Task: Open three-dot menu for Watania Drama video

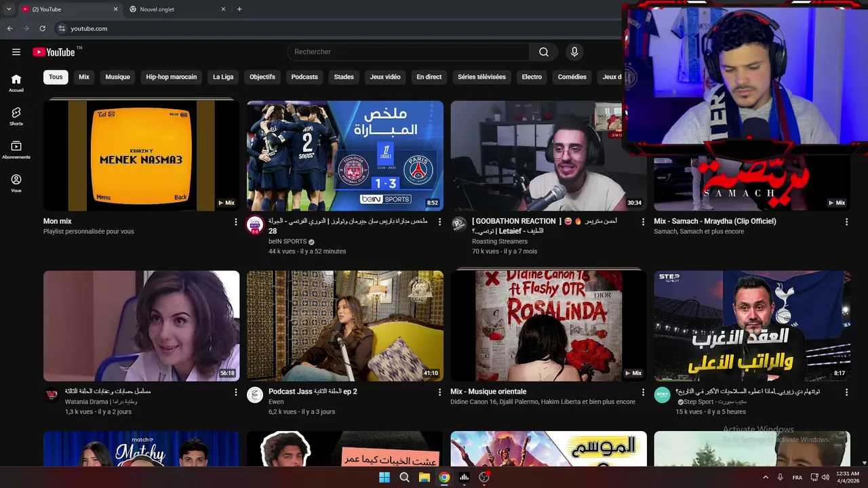Action: point(236,392)
